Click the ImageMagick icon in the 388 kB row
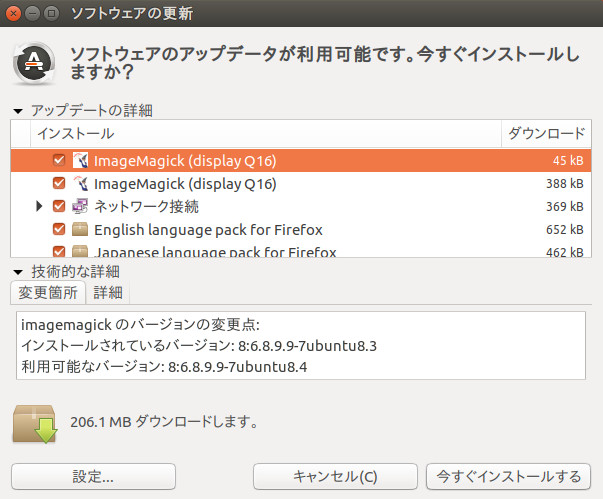 tap(80, 183)
